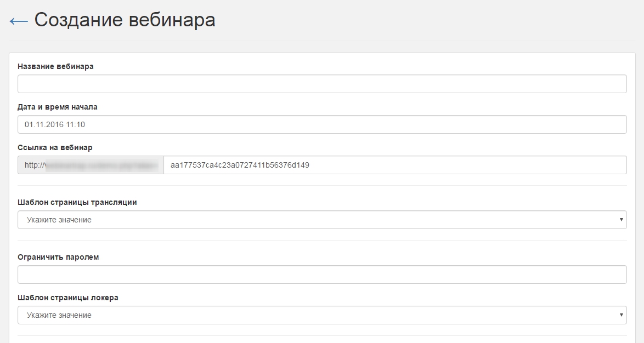Viewport: 644px width, 343px height.
Task: Click the 'Создание вебинара' page heading
Action: coord(125,20)
